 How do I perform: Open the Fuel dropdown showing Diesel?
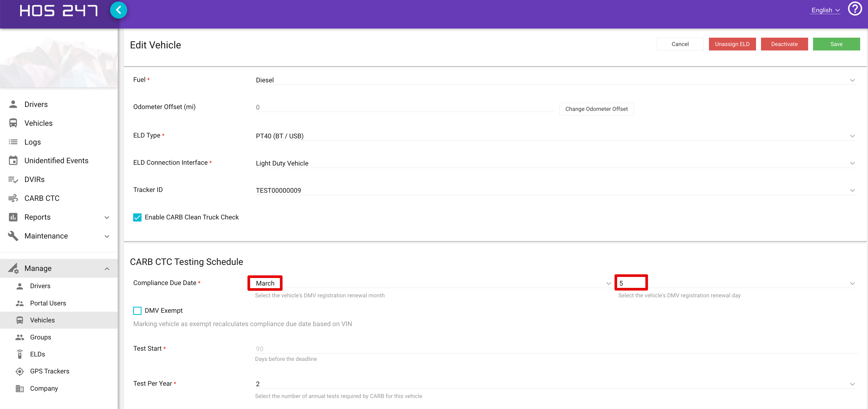[x=556, y=80]
